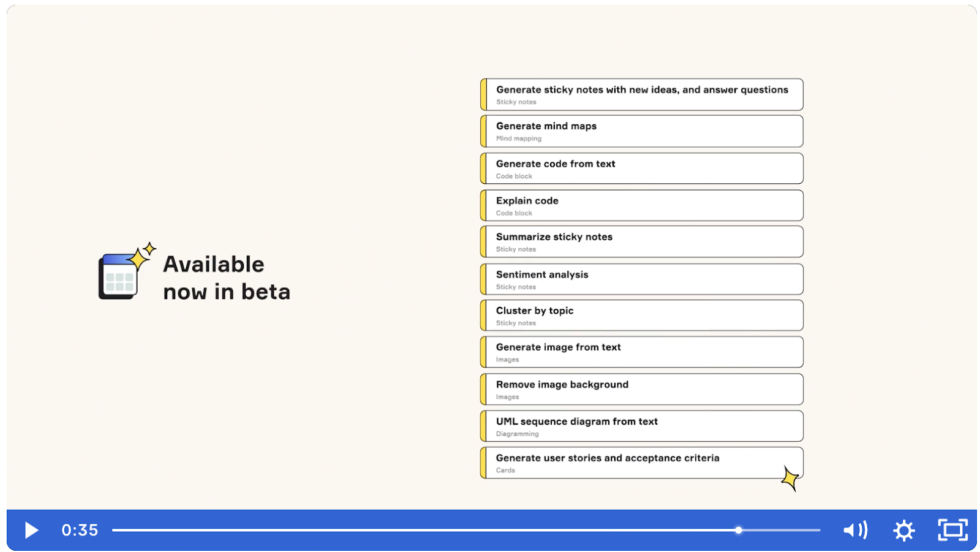Select the Generate mind maps card

coord(642,131)
